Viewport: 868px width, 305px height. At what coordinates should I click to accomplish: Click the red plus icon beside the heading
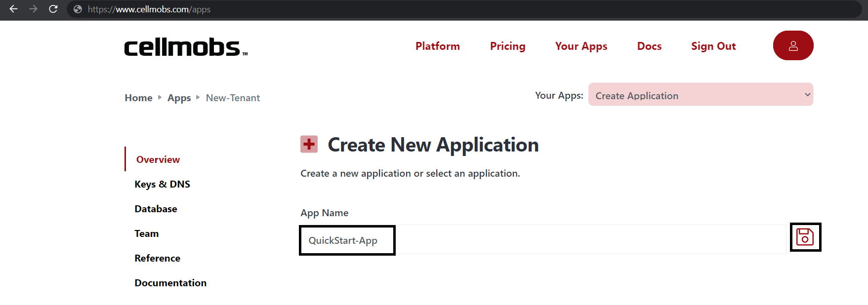tap(309, 144)
